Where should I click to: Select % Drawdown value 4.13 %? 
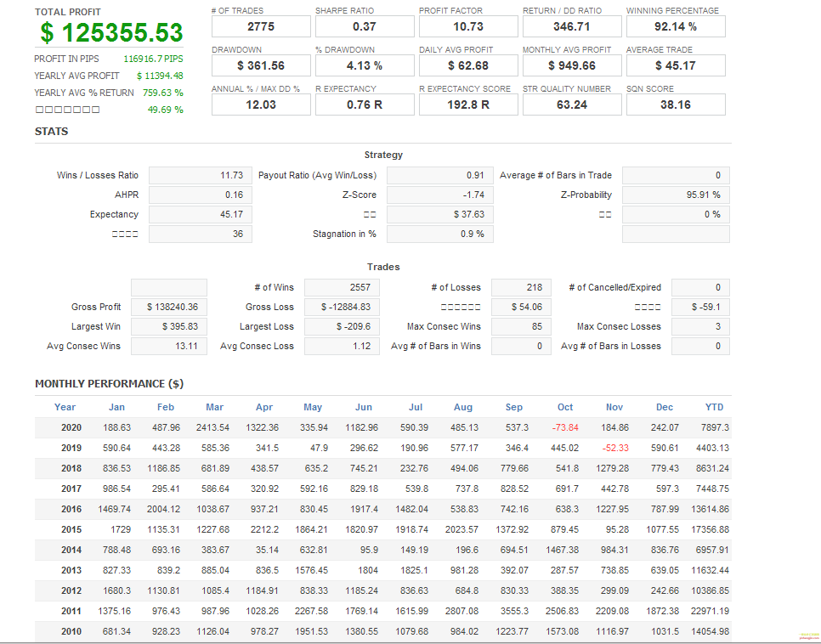tap(365, 65)
